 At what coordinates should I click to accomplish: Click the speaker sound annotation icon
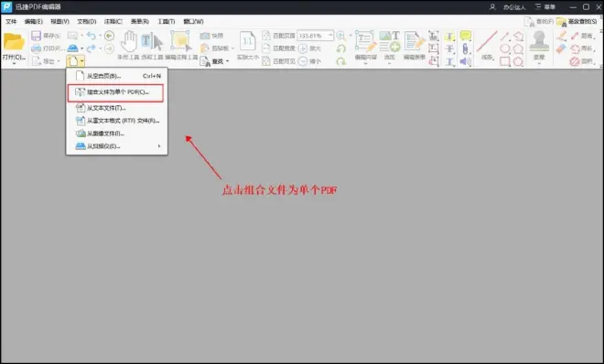(465, 61)
